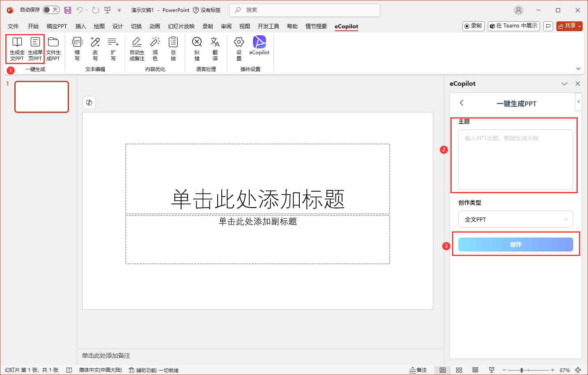This screenshot has width=588, height=375.
Task: Expand the 创作类型 dropdown showing 全文PPT
Action: (x=515, y=220)
